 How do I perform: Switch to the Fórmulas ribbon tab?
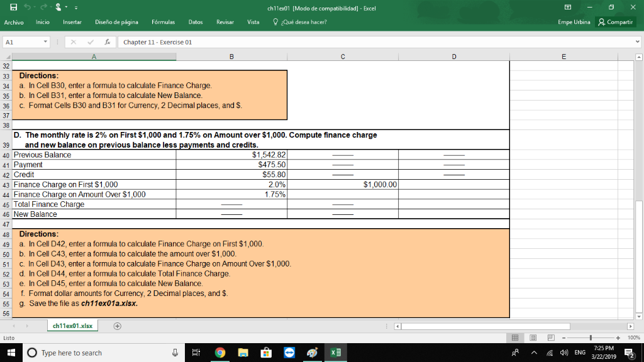[x=163, y=21]
